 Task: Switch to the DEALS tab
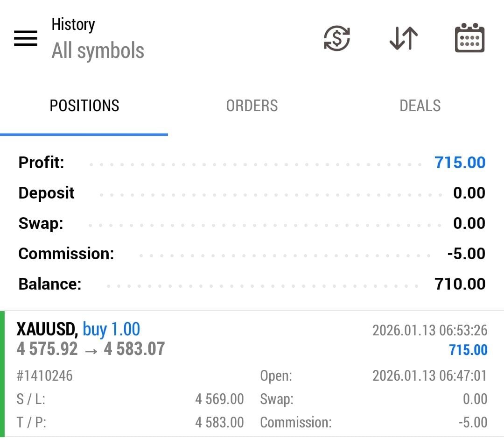420,106
